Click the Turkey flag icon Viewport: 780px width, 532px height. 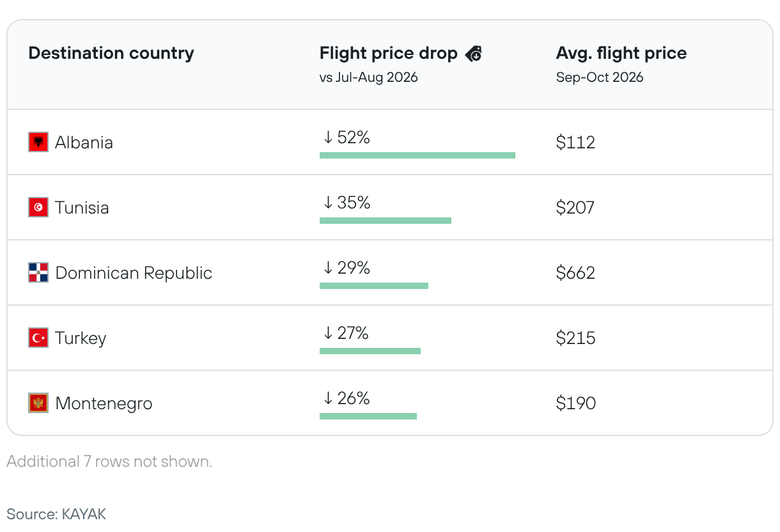pyautogui.click(x=38, y=338)
